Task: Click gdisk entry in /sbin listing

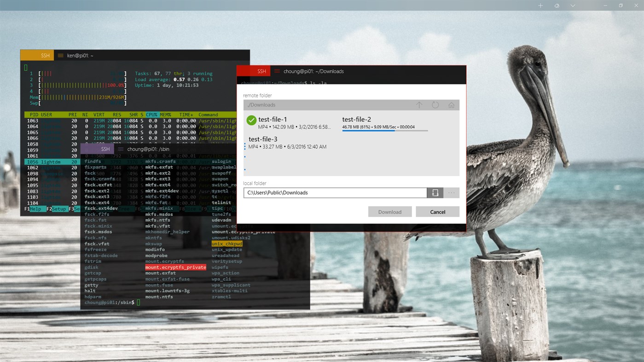Action: coord(91,267)
